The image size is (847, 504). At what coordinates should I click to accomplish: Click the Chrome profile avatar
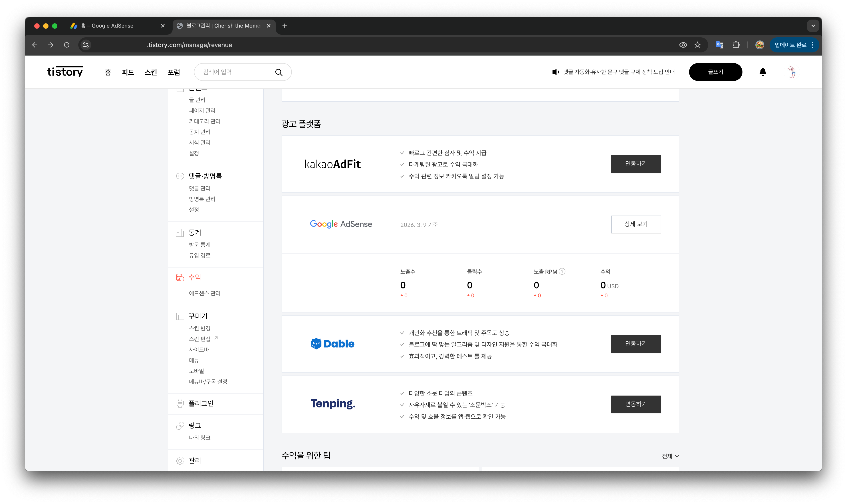tap(760, 45)
